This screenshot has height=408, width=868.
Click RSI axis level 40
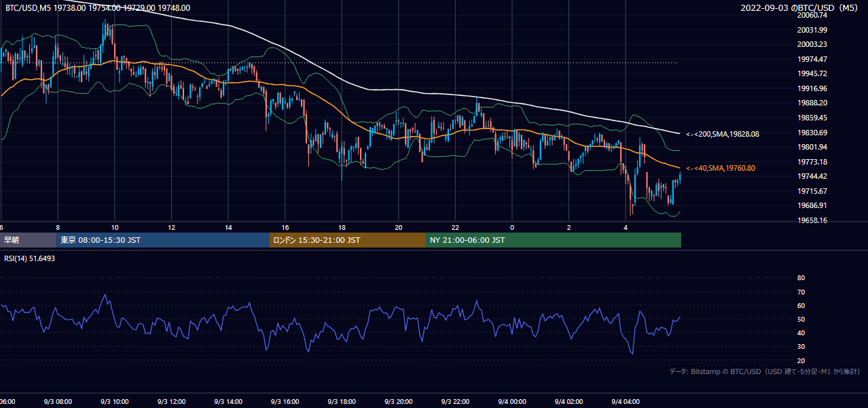point(801,333)
